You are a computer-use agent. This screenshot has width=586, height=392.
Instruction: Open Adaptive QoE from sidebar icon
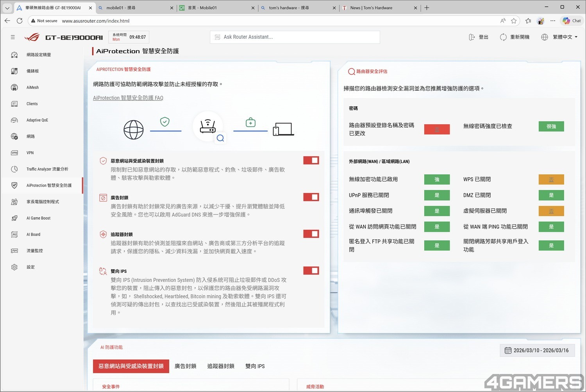(14, 120)
